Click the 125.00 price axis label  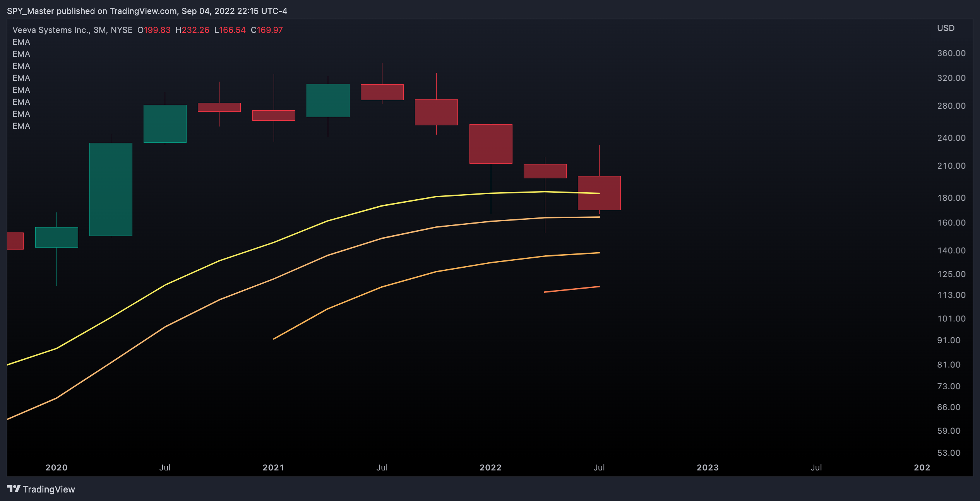click(951, 274)
